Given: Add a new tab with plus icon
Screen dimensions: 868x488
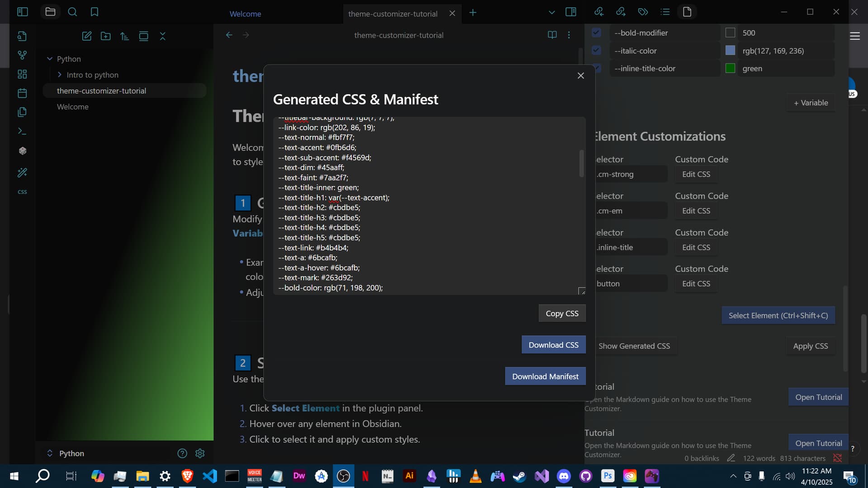Looking at the screenshot, I should tap(473, 13).
